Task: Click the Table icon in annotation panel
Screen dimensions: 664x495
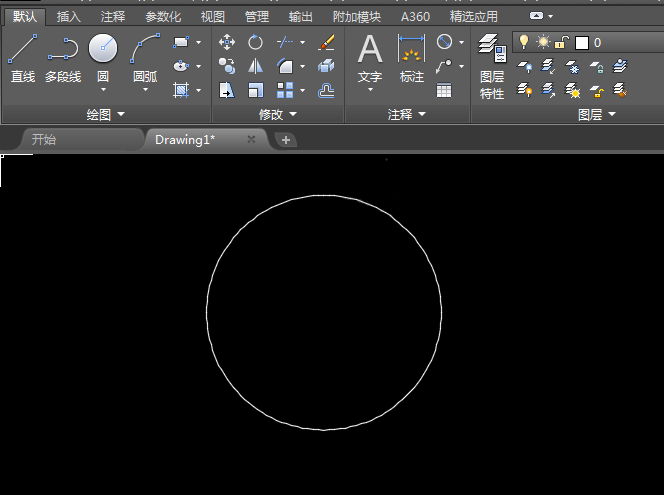Action: [443, 90]
